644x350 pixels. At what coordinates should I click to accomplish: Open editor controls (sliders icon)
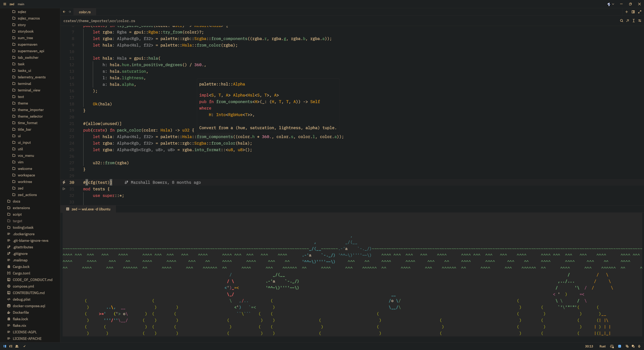pyautogui.click(x=640, y=21)
